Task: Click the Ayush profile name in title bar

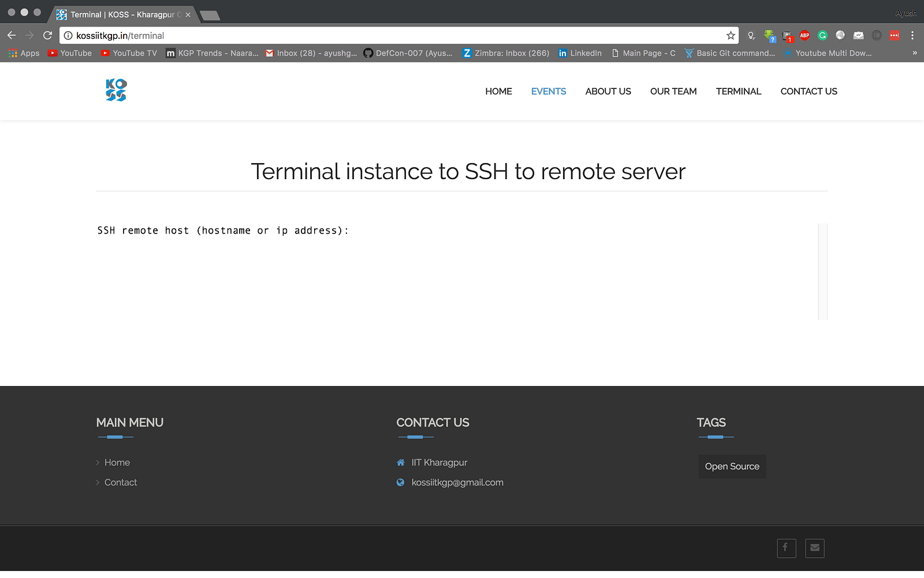Action: click(x=906, y=13)
